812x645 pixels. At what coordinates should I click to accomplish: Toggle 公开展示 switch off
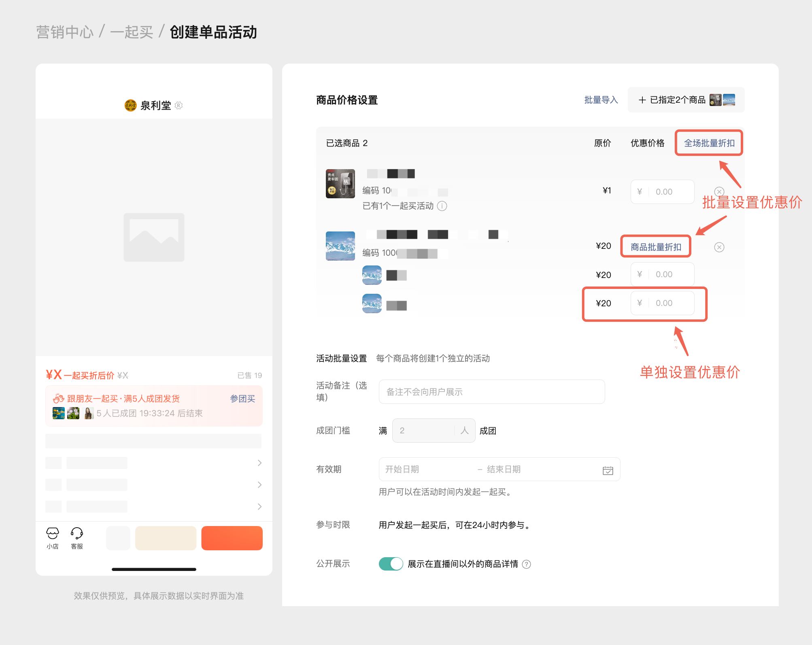[391, 564]
